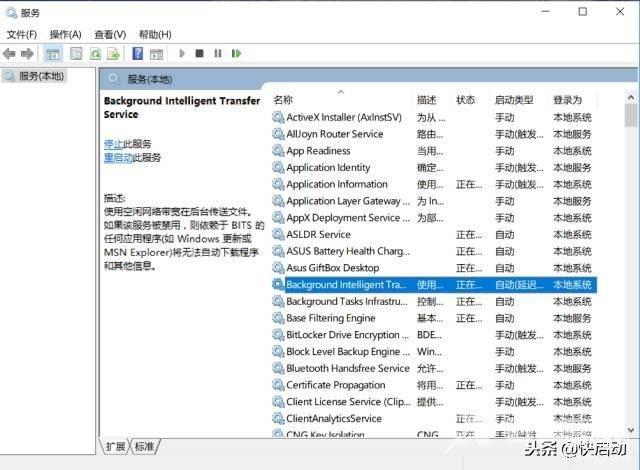Image resolution: width=640 pixels, height=470 pixels.
Task: Click the Restart service green icon
Action: coord(236,53)
